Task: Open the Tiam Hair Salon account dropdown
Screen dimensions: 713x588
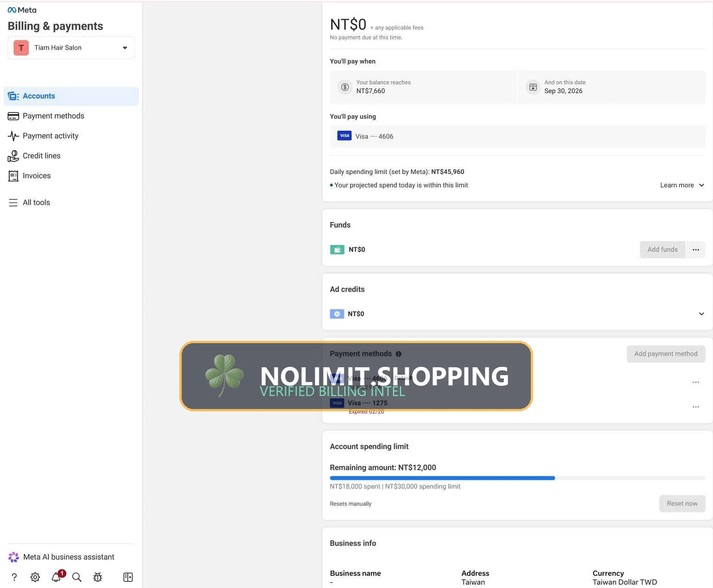Action: pyautogui.click(x=71, y=48)
